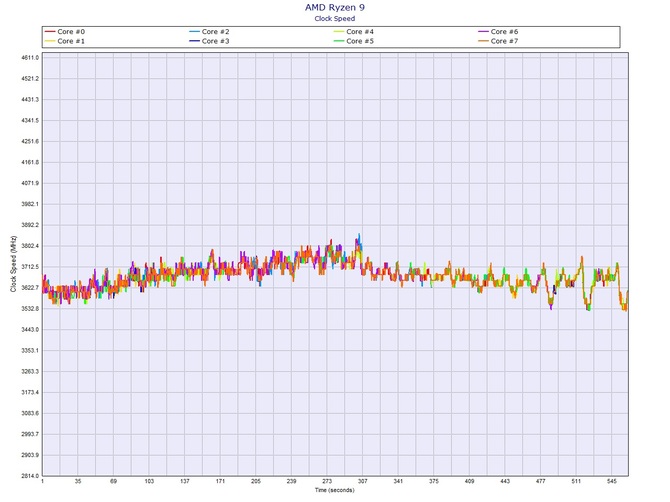The height and width of the screenshot is (502, 670).
Task: Click the 545 x-axis tick label
Action: pos(611,481)
